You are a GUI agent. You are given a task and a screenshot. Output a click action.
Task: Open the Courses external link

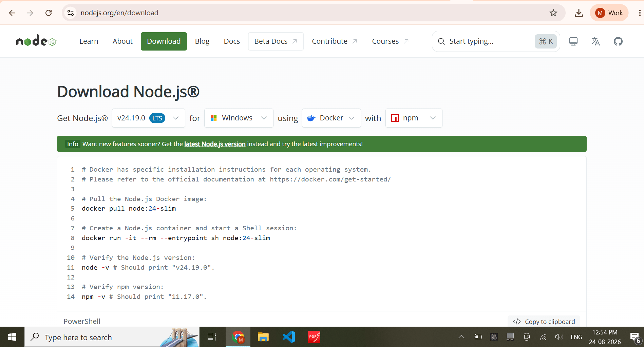point(390,41)
